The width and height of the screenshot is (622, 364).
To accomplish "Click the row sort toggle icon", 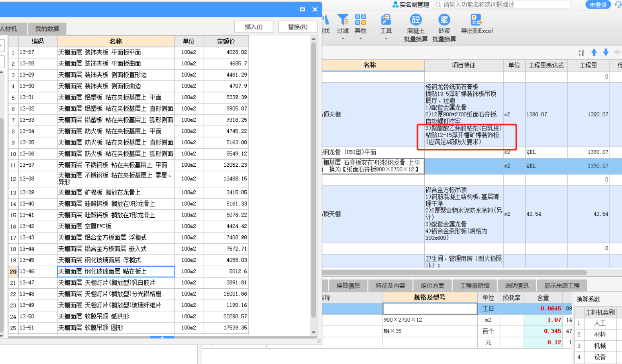I will pyautogui.click(x=581, y=53).
